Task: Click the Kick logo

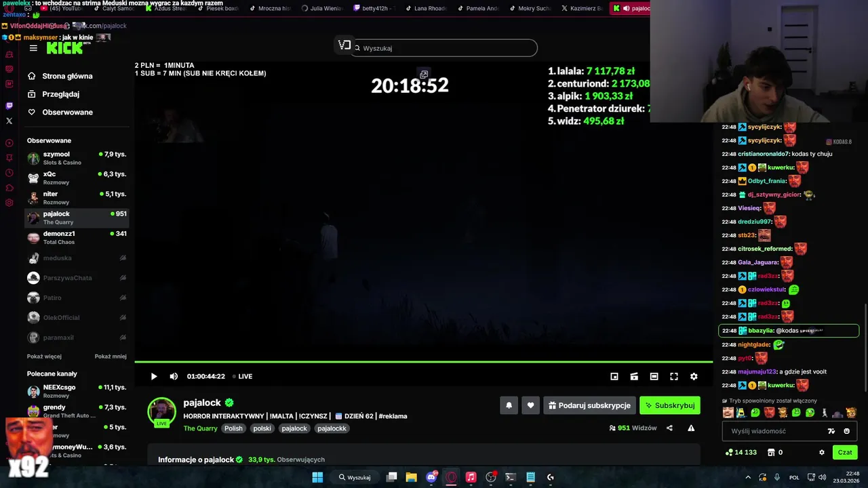Action: (x=64, y=48)
